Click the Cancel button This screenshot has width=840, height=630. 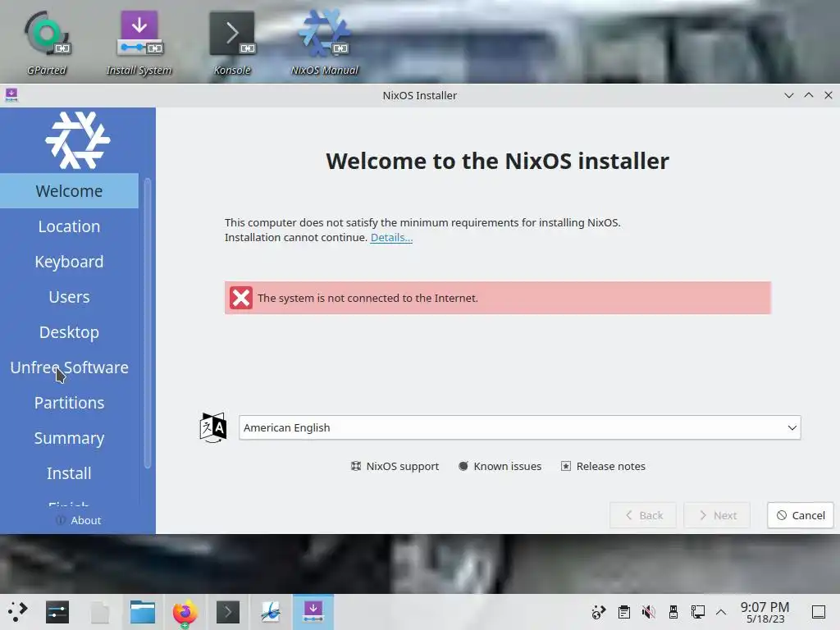(801, 515)
